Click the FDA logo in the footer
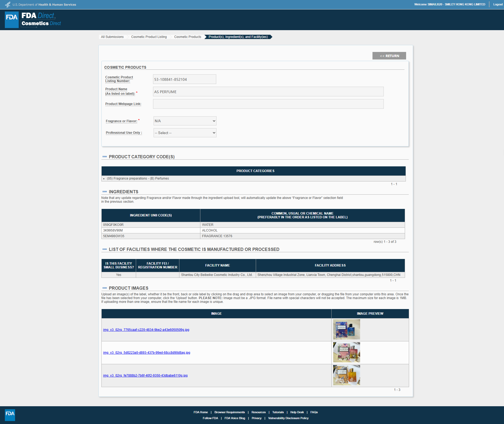504x424 pixels. (10, 415)
